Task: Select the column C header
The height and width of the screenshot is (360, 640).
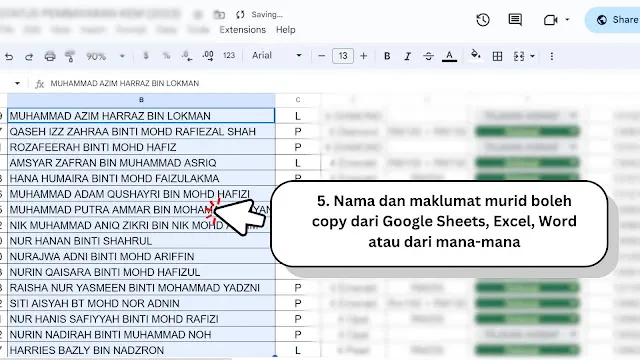Action: pos(298,100)
